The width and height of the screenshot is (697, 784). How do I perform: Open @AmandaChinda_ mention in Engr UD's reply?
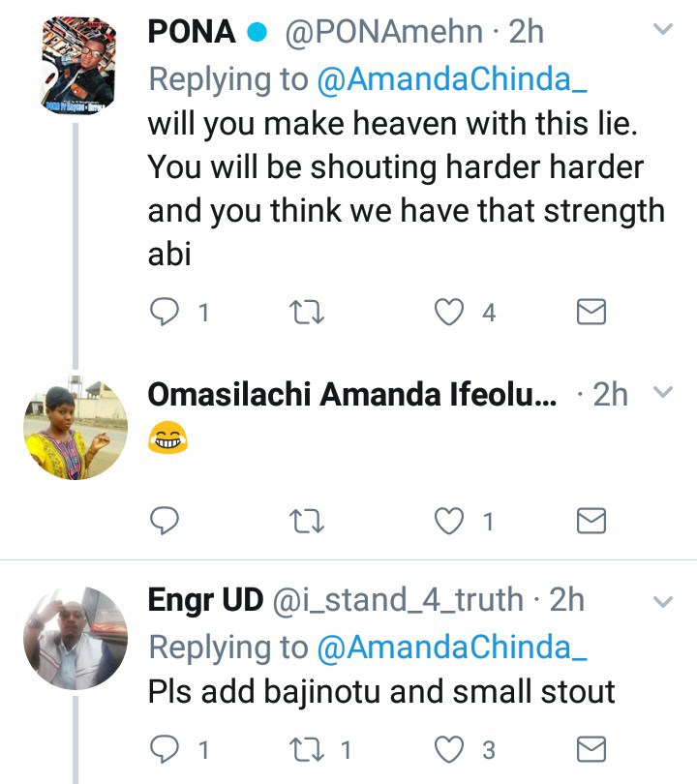click(x=452, y=647)
